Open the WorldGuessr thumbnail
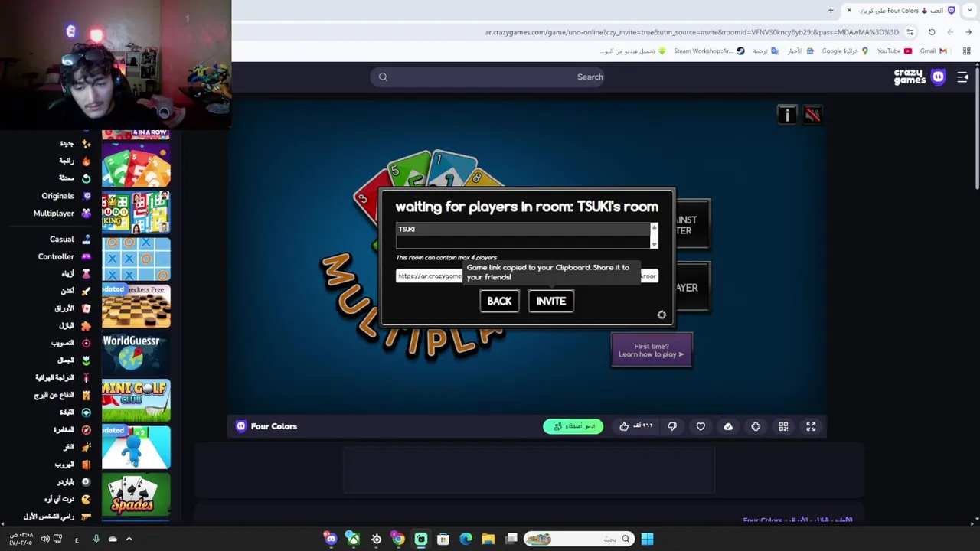Image resolution: width=980 pixels, height=551 pixels. click(x=136, y=354)
